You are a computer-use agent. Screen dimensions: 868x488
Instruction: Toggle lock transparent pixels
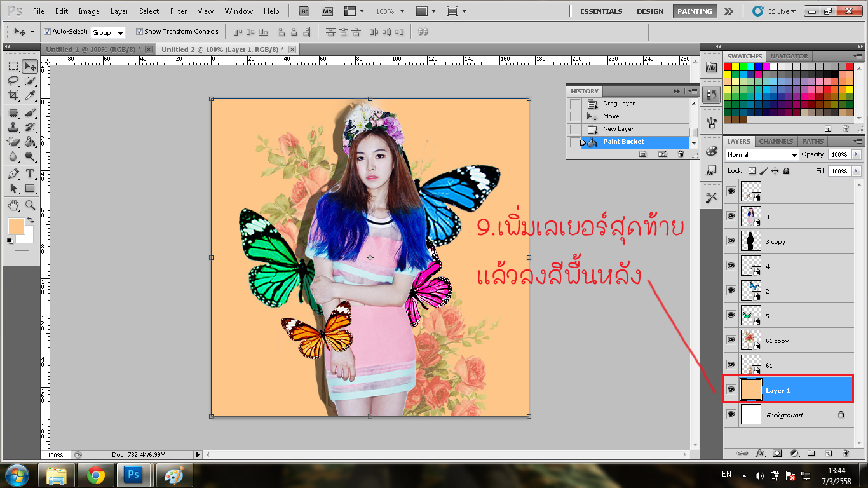(752, 171)
